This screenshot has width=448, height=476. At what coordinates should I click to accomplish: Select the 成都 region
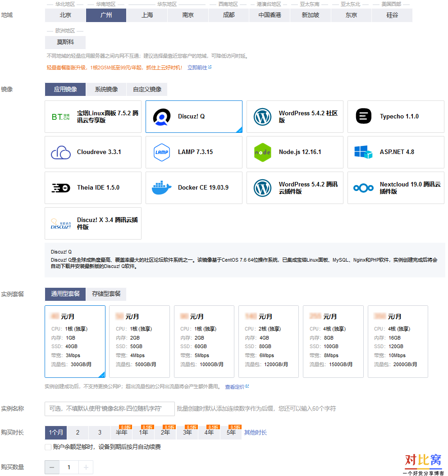(x=229, y=15)
